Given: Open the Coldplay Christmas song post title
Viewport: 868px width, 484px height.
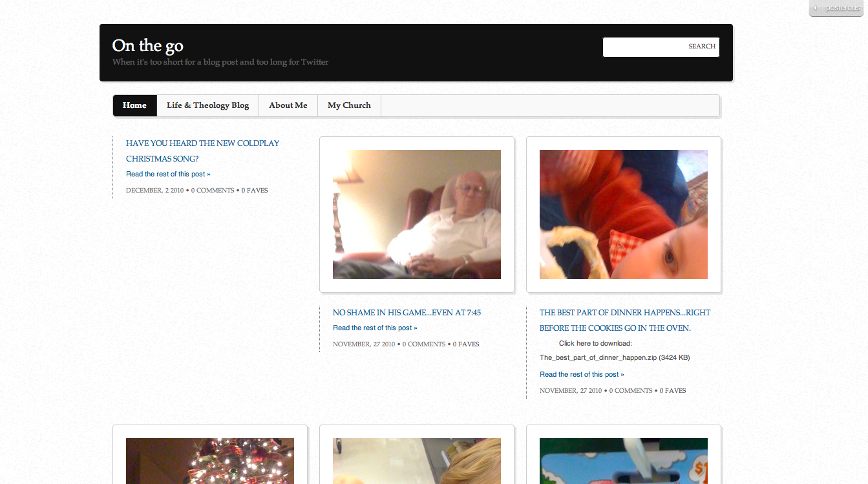Looking at the screenshot, I should click(203, 151).
